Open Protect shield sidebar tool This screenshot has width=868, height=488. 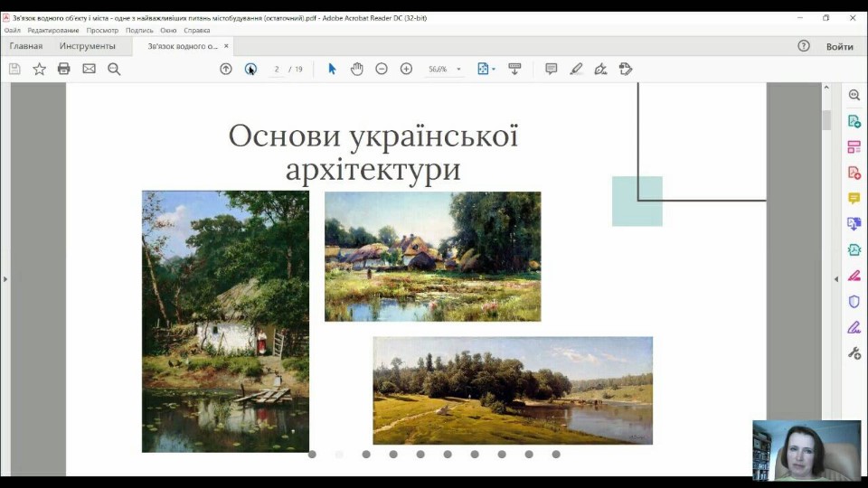point(854,301)
